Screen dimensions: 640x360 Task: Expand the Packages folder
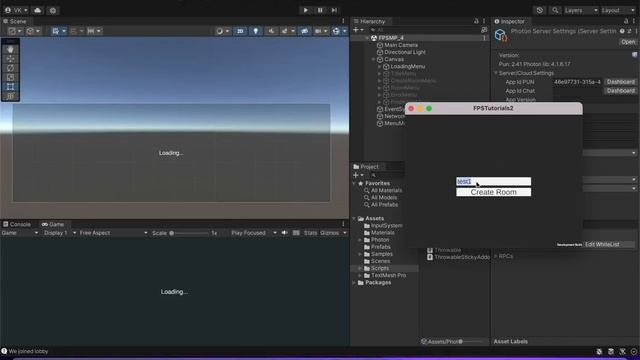354,282
